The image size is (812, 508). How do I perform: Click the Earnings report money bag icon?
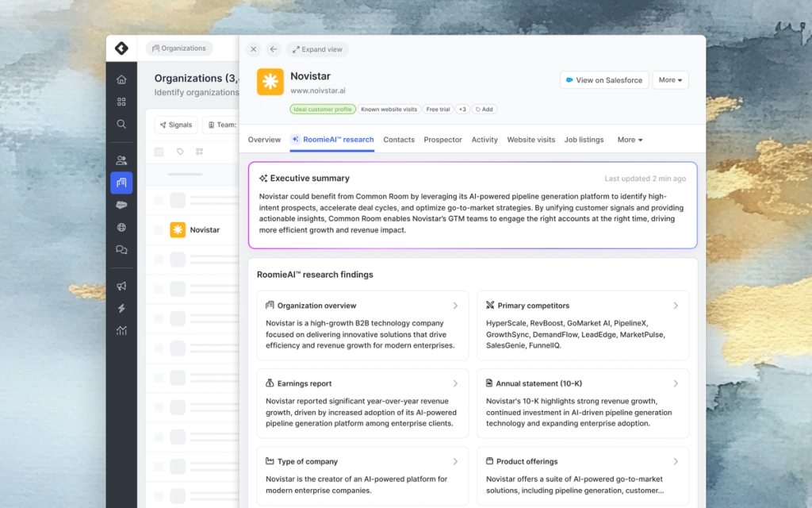click(x=270, y=383)
